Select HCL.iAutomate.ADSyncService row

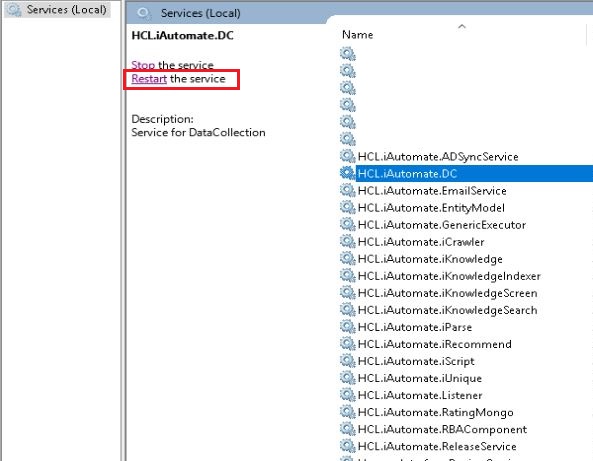point(438,157)
